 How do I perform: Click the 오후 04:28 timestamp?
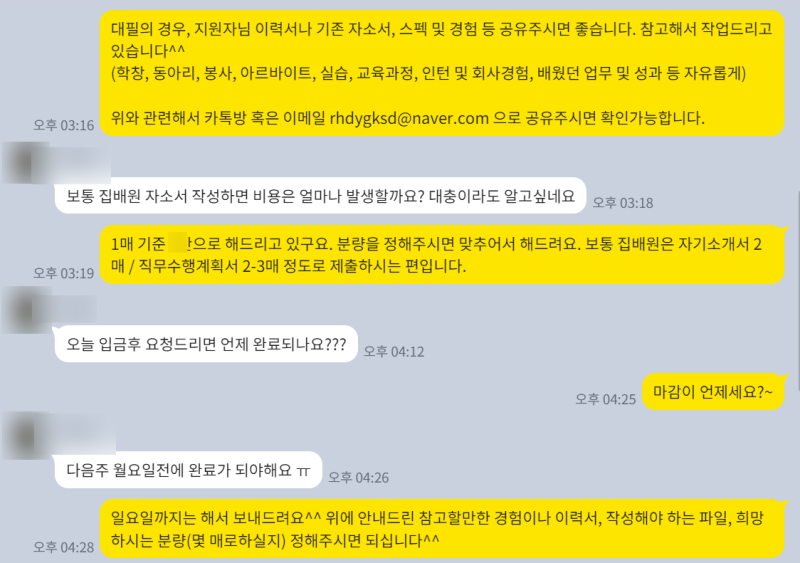coord(64,547)
